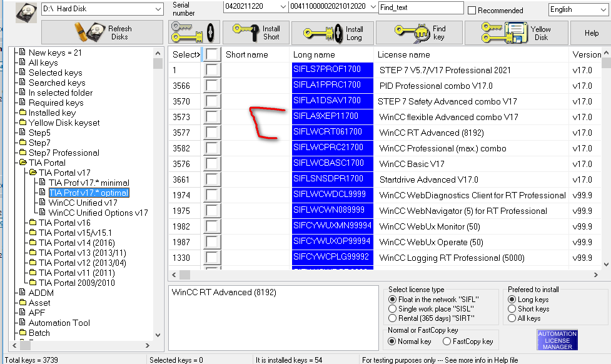611x364 pixels.
Task: Click the Refresh Disks button
Action: pyautogui.click(x=102, y=33)
